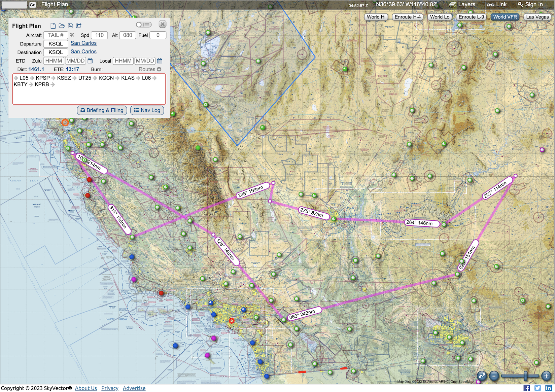The width and height of the screenshot is (555, 392).
Task: Open a saved flight plan file
Action: [62, 26]
